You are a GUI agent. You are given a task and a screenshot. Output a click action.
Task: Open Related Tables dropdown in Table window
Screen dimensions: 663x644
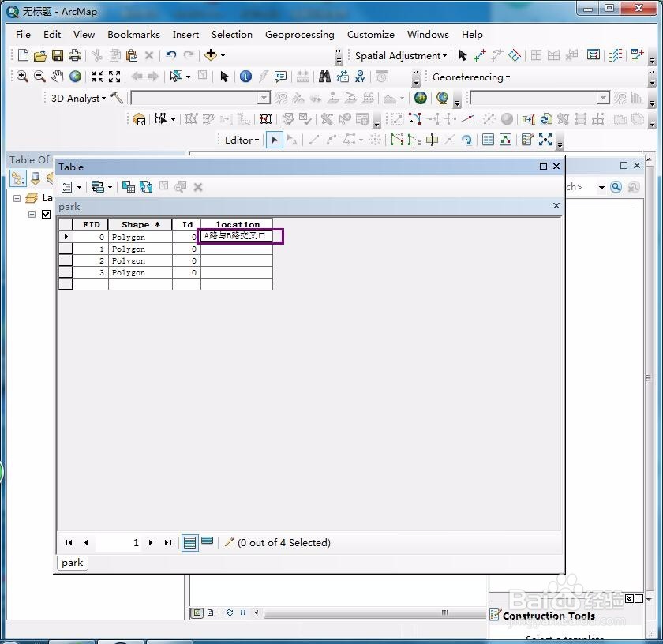pos(102,187)
